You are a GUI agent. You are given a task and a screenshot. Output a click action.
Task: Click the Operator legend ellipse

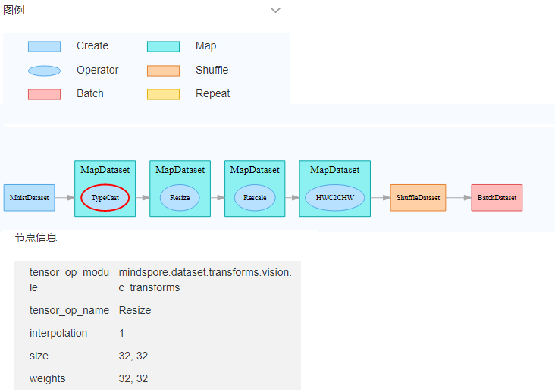coord(44,71)
